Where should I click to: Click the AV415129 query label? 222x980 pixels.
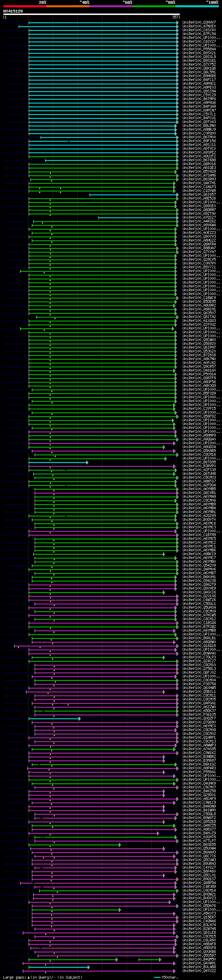[x=13, y=11]
